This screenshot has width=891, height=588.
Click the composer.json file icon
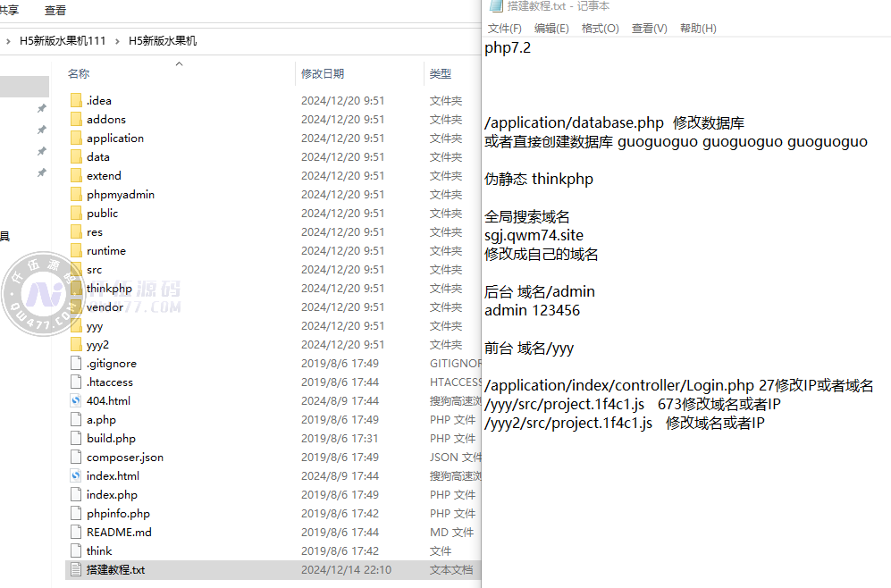76,458
